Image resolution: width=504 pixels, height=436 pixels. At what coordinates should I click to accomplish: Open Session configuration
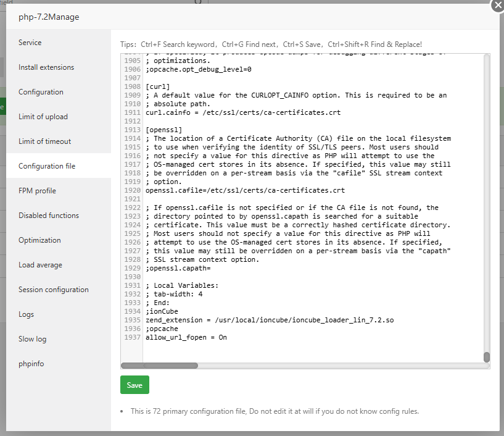pos(54,290)
